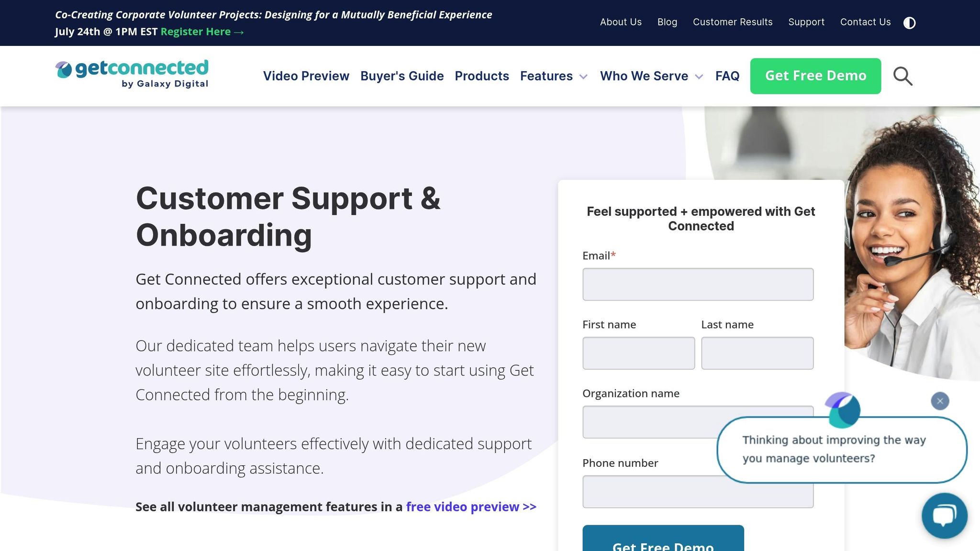Open the live chat widget
This screenshot has height=551, width=980.
[945, 516]
